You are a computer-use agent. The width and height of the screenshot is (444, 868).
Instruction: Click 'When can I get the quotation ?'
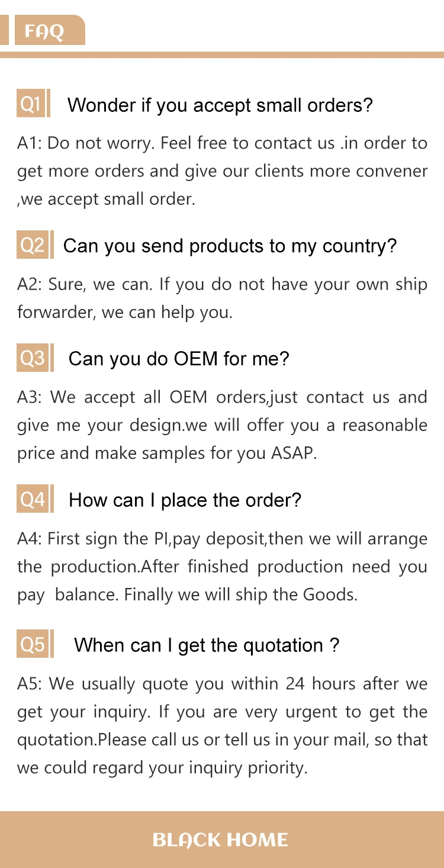click(207, 645)
